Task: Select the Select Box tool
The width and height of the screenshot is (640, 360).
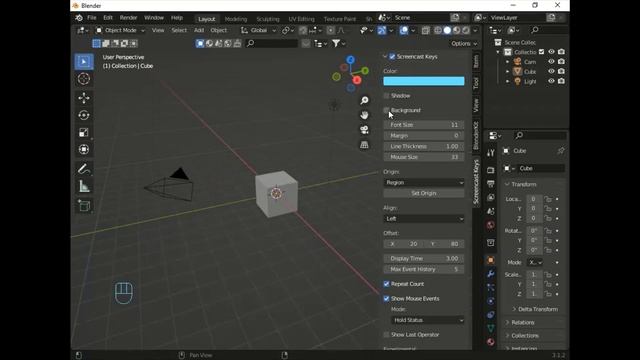Action: 84,62
